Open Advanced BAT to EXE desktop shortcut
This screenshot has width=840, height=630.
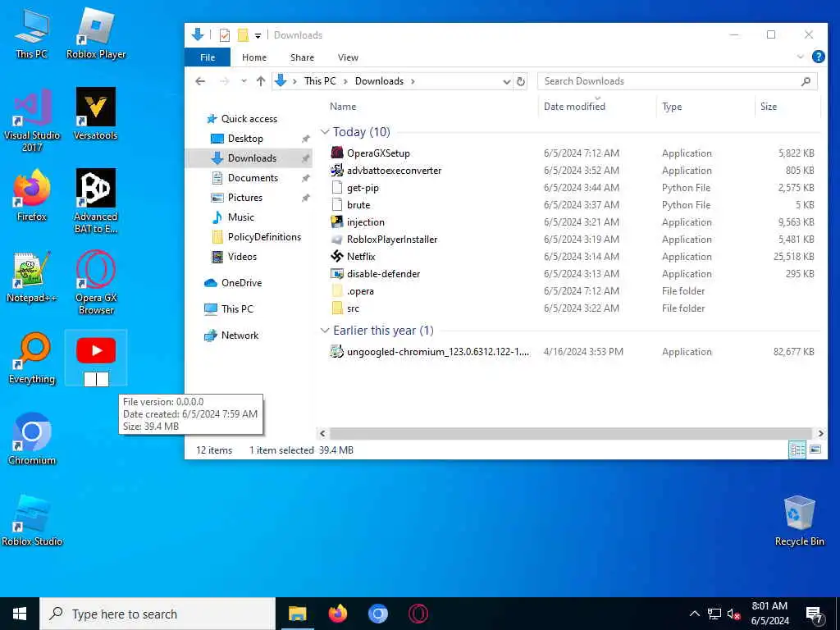(x=96, y=201)
